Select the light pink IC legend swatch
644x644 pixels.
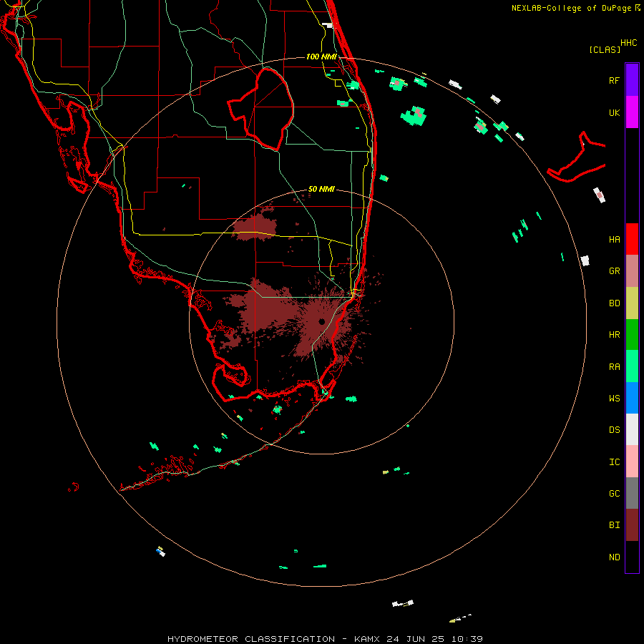tap(632, 462)
